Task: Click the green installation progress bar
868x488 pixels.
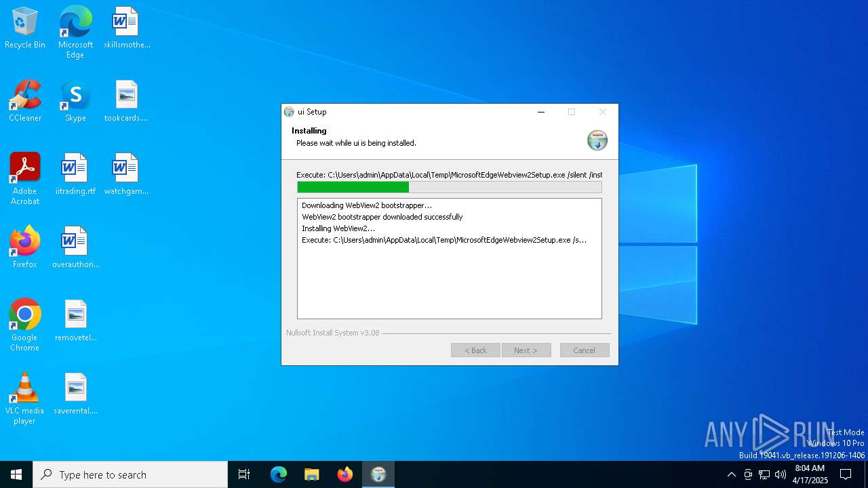Action: [x=450, y=187]
